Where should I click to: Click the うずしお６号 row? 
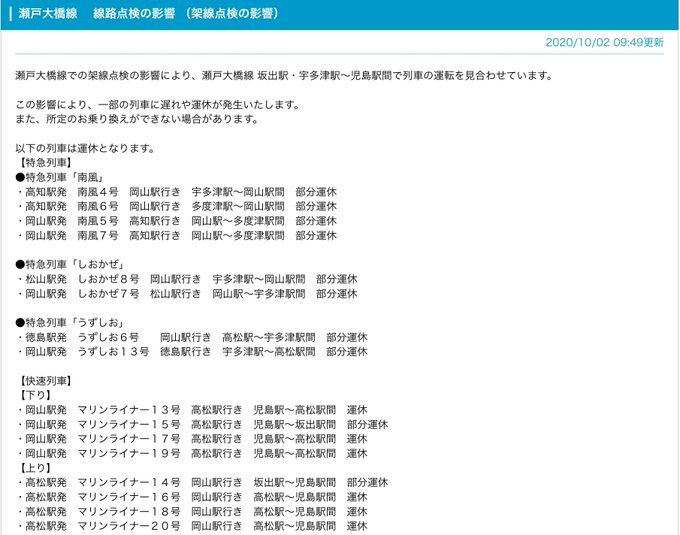(x=192, y=337)
